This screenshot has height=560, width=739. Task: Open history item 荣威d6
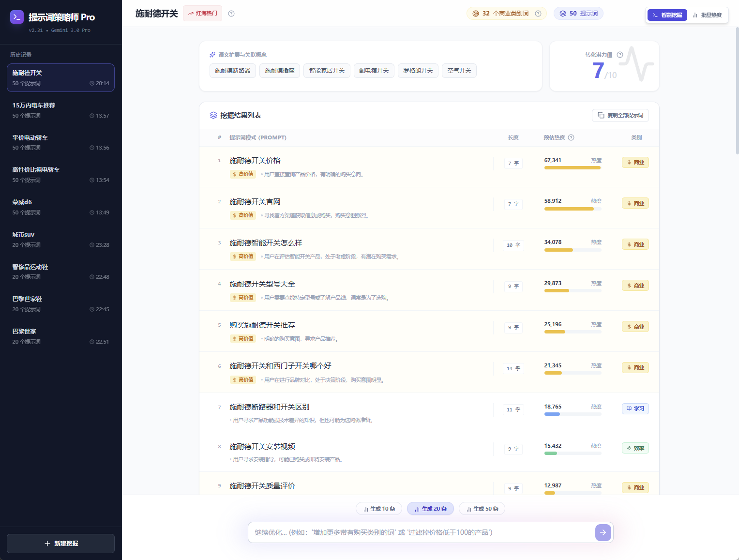60,207
